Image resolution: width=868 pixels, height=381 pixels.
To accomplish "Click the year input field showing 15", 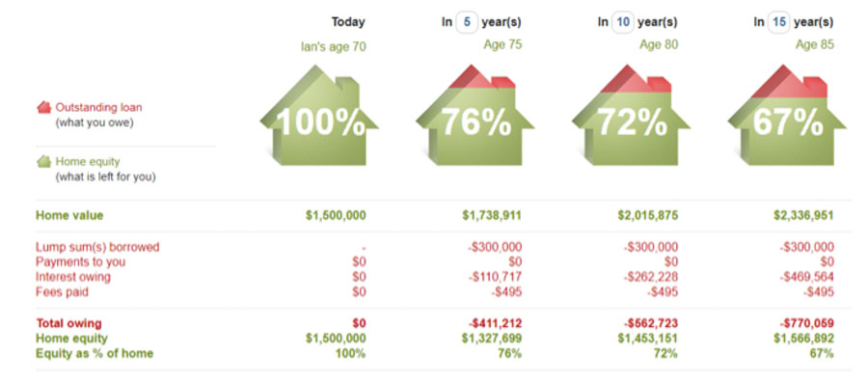I will (779, 23).
